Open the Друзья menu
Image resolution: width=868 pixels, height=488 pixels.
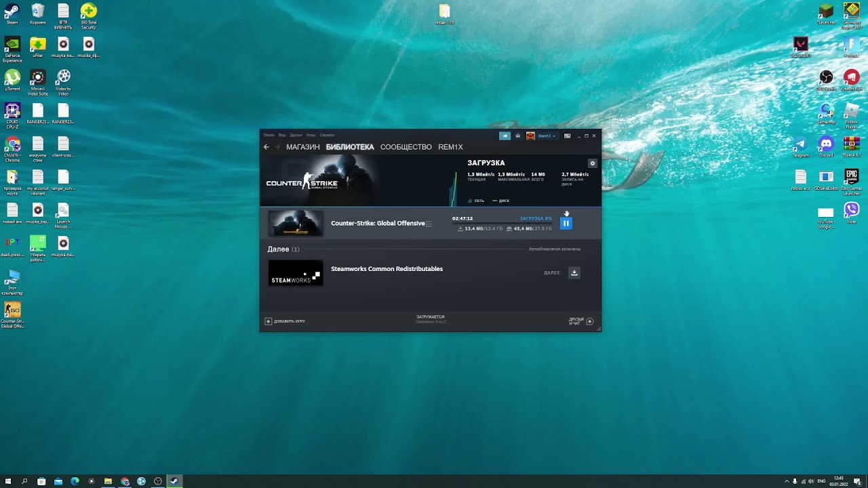296,135
